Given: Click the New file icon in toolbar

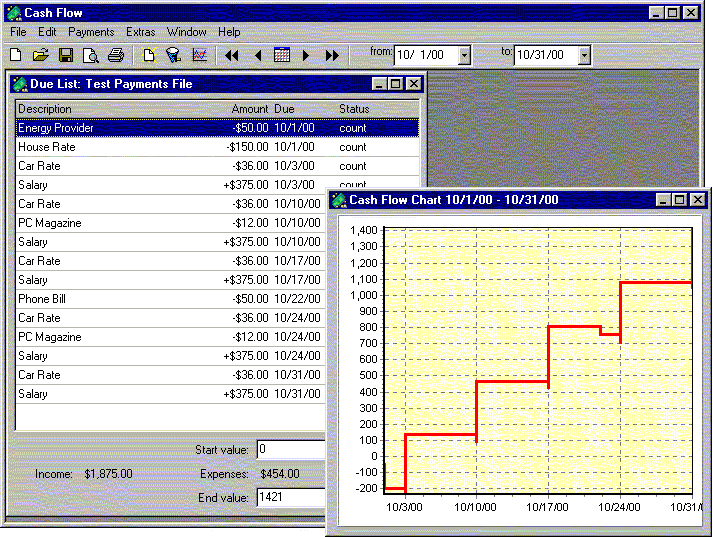Looking at the screenshot, I should point(16,55).
